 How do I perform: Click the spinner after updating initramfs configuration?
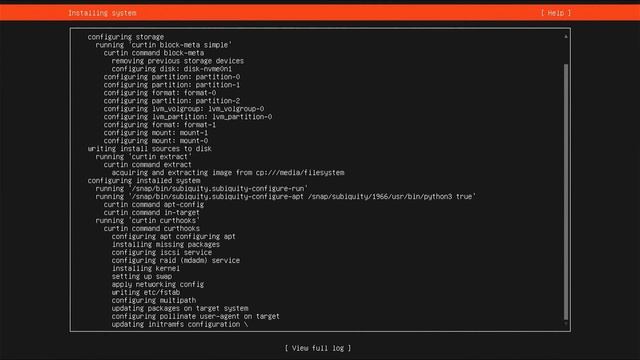[246, 324]
